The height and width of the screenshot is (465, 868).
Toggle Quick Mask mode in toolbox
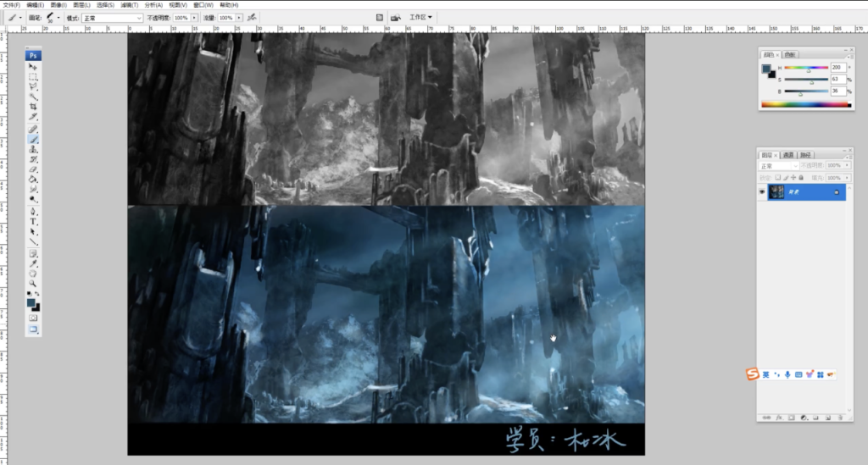(34, 318)
